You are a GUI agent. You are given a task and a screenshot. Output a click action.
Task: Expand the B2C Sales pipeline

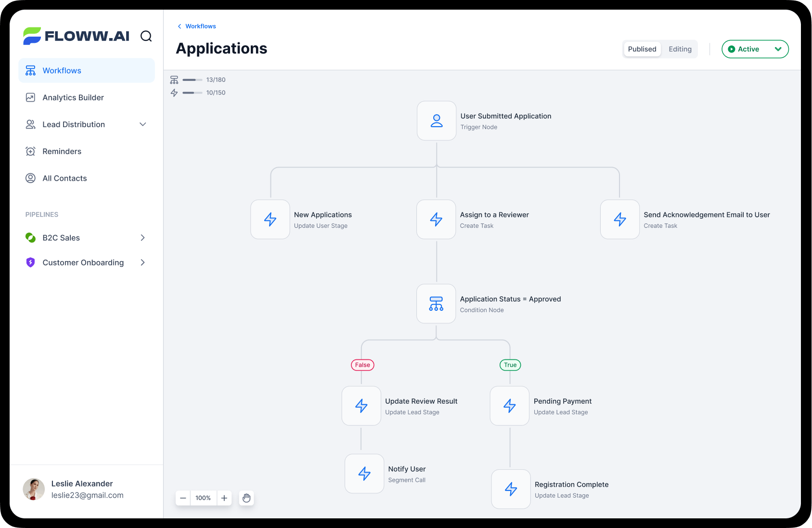[x=142, y=238]
